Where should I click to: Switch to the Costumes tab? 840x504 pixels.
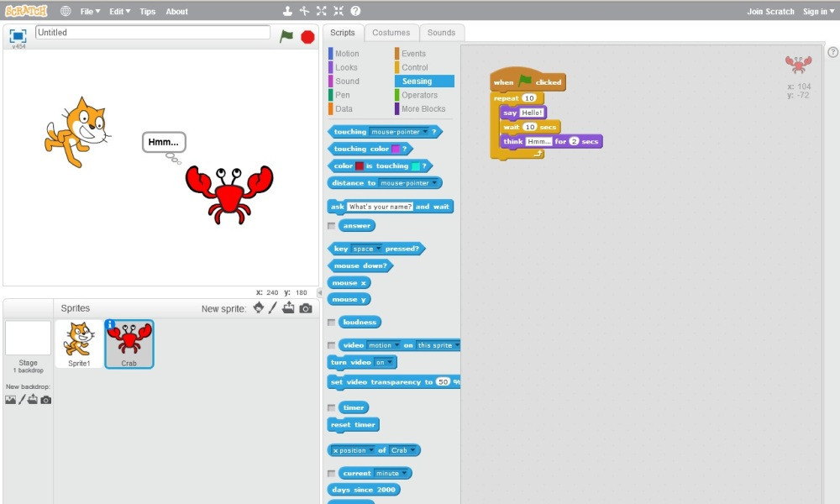(x=391, y=33)
